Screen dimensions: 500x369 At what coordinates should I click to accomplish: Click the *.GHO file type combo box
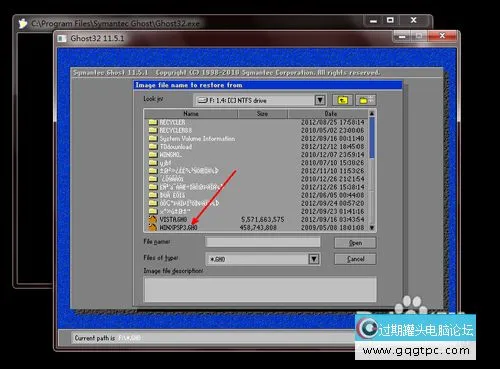263,259
